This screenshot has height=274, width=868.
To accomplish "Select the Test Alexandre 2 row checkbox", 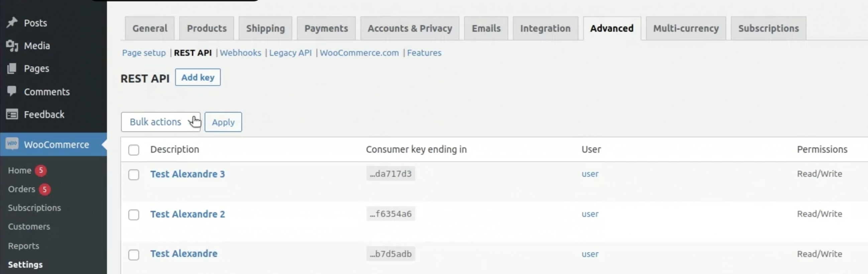I will pyautogui.click(x=134, y=215).
